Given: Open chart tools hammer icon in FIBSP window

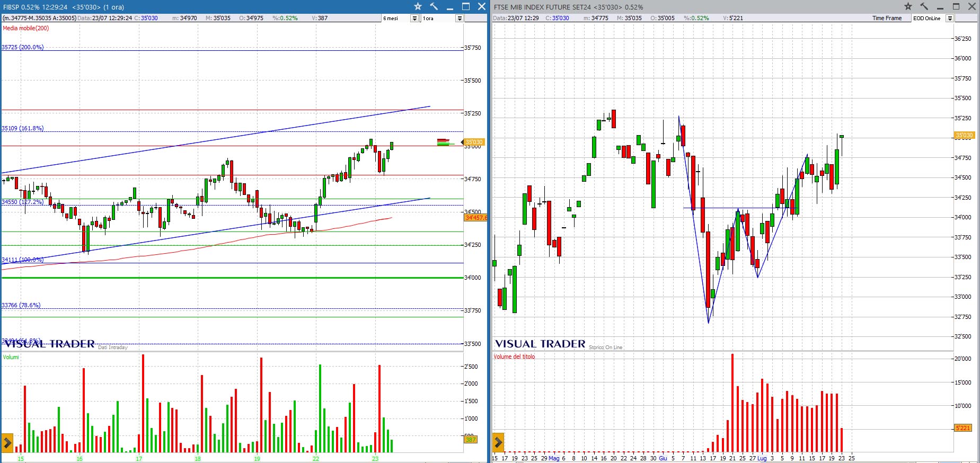Looking at the screenshot, I should click(x=434, y=6).
